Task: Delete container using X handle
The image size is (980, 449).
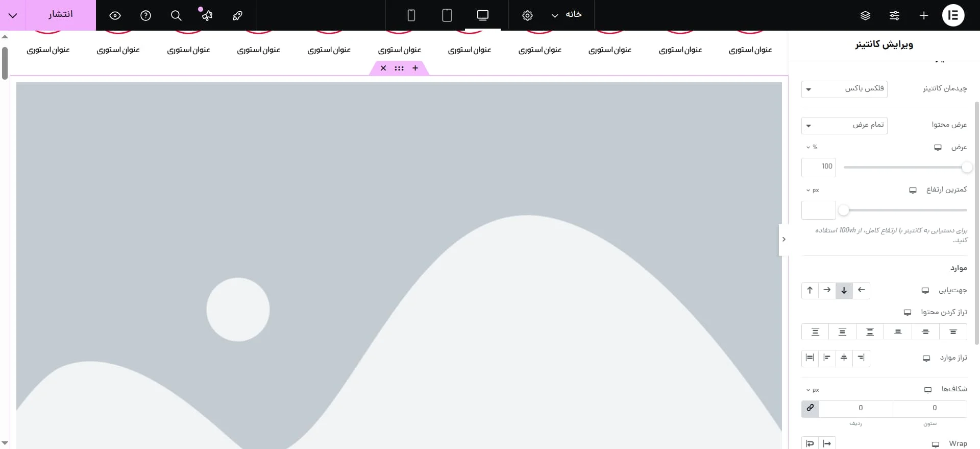Action: click(383, 68)
